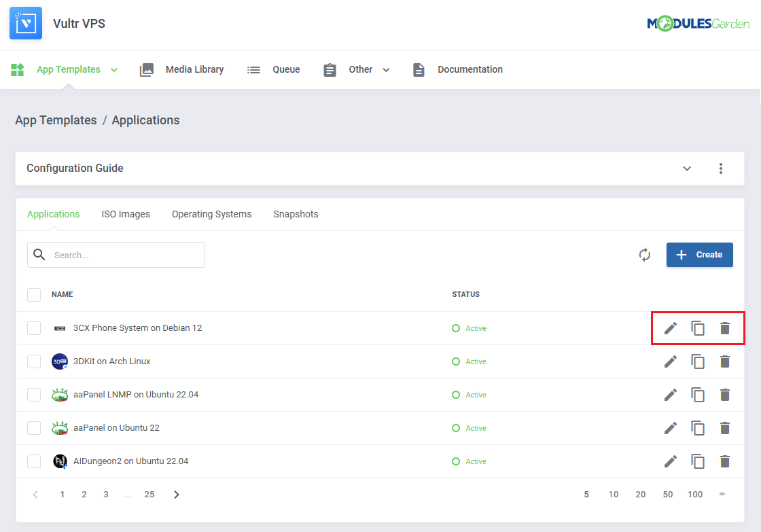Show 20 entries per page

click(x=641, y=495)
